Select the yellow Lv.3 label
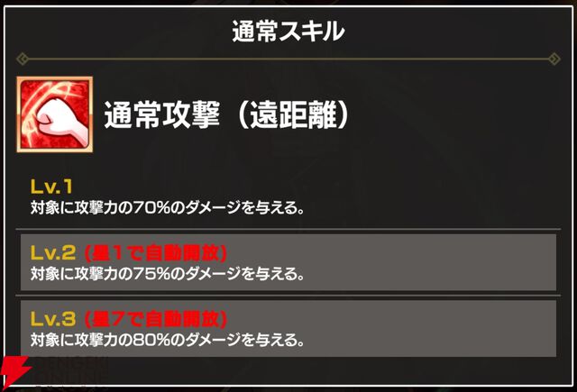This screenshot has height=392, width=577. coord(51,319)
